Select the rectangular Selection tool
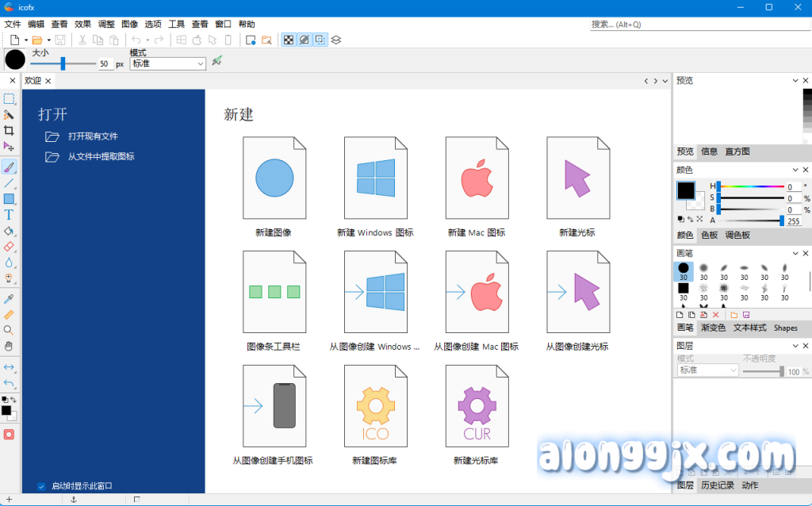Image resolution: width=812 pixels, height=506 pixels. (9, 99)
